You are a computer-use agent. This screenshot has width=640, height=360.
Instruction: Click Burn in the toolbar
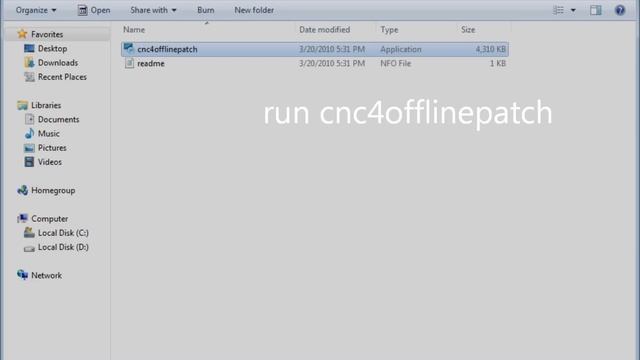click(206, 10)
